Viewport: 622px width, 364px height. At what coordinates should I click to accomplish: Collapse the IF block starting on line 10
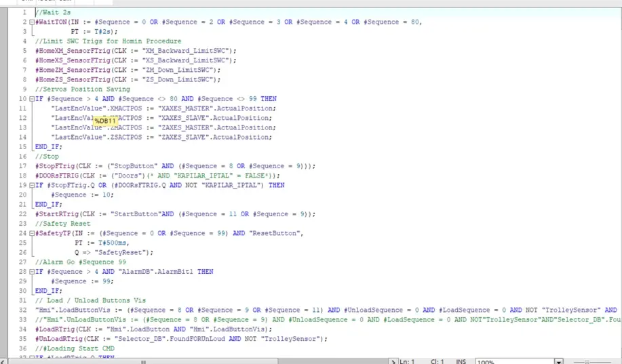pos(31,99)
